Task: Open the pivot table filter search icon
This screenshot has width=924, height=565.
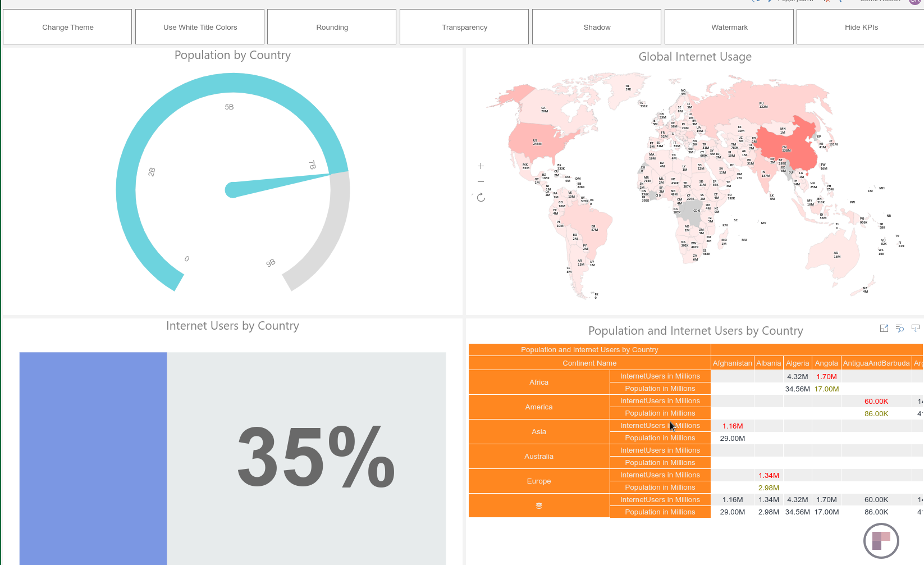Action: (900, 329)
